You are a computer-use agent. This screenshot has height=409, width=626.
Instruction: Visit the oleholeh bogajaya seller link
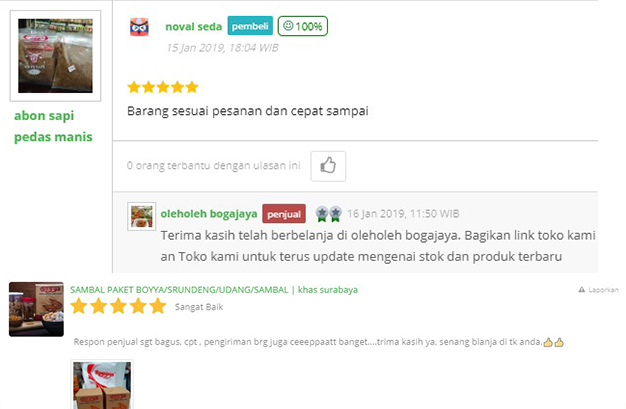209,214
